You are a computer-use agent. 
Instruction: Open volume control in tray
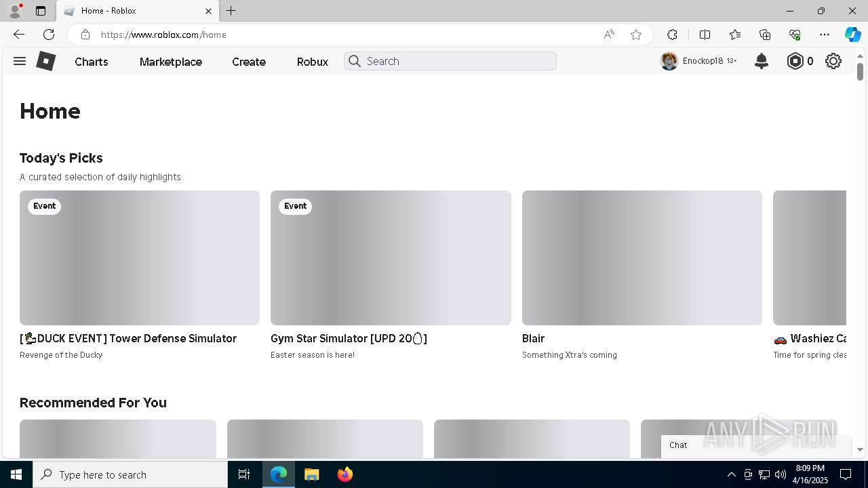(x=780, y=474)
